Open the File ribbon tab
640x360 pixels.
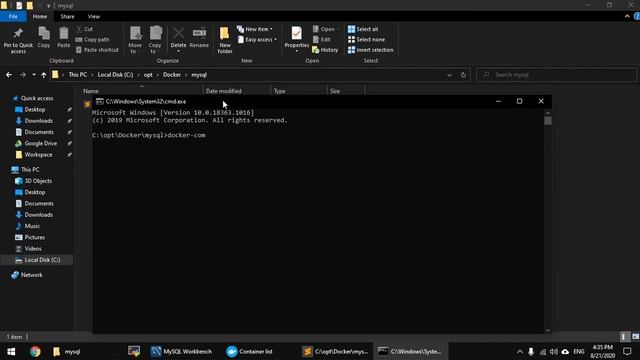point(13,16)
